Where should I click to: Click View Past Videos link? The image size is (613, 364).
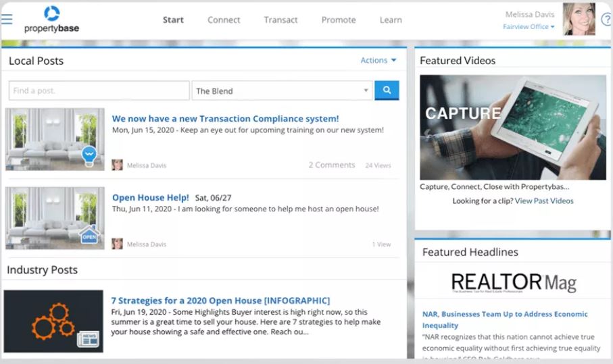(x=544, y=201)
